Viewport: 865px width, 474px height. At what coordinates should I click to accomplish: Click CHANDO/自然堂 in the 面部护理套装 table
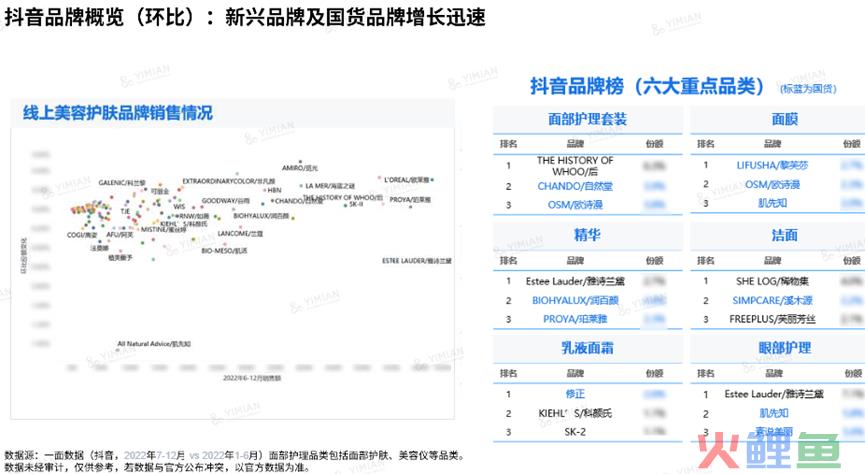pyautogui.click(x=575, y=186)
